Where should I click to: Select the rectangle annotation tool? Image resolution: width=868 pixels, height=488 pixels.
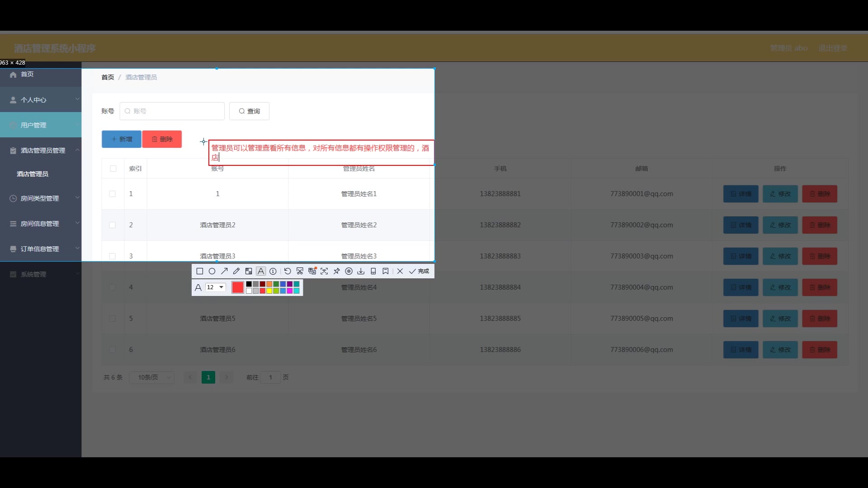click(x=200, y=271)
